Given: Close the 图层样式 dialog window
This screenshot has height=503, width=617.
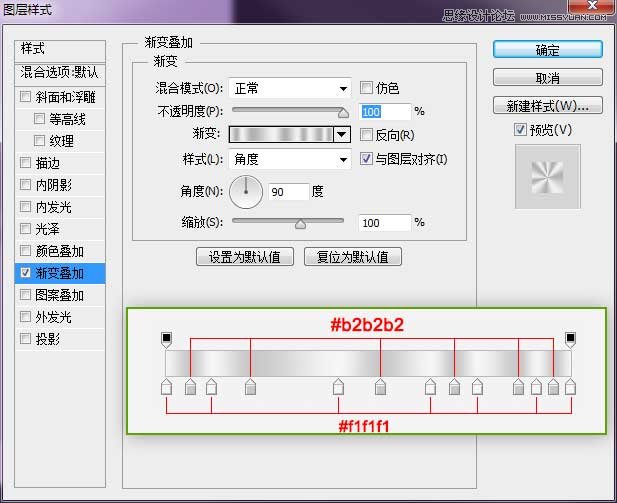Looking at the screenshot, I should pyautogui.click(x=592, y=6).
